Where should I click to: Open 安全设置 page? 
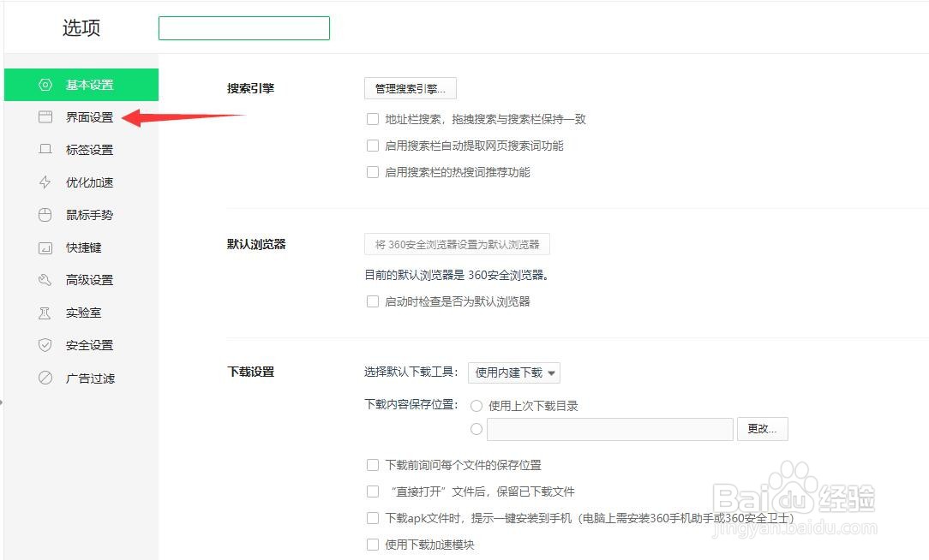pos(81,345)
